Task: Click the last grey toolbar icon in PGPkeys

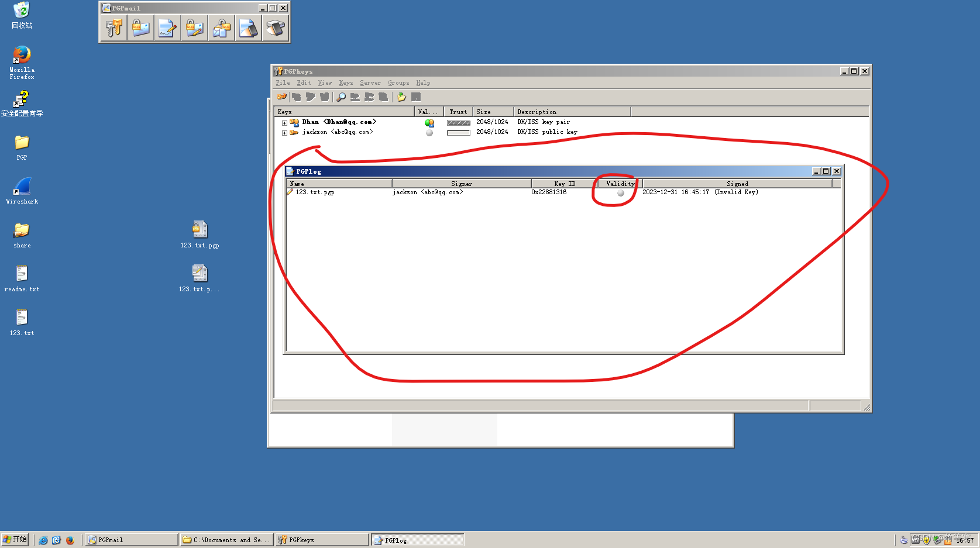Action: 416,96
